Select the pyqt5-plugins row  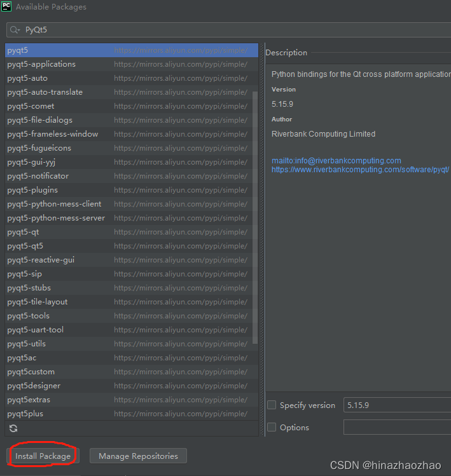132,190
